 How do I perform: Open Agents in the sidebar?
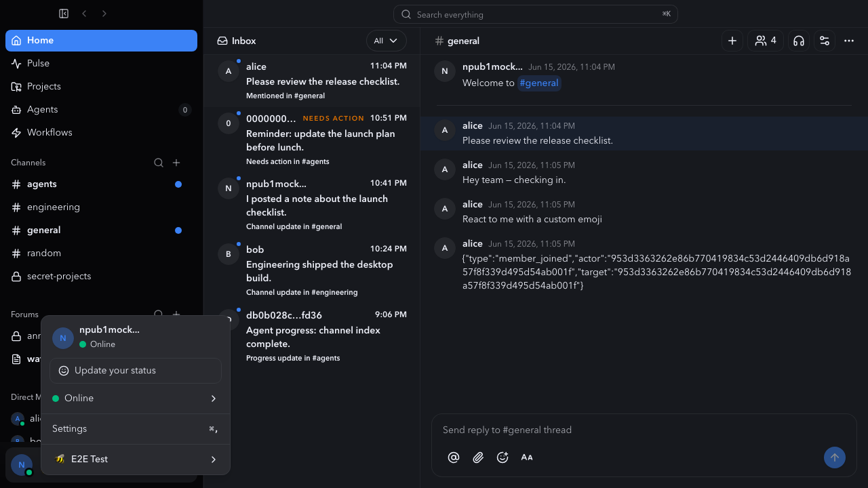(101, 110)
